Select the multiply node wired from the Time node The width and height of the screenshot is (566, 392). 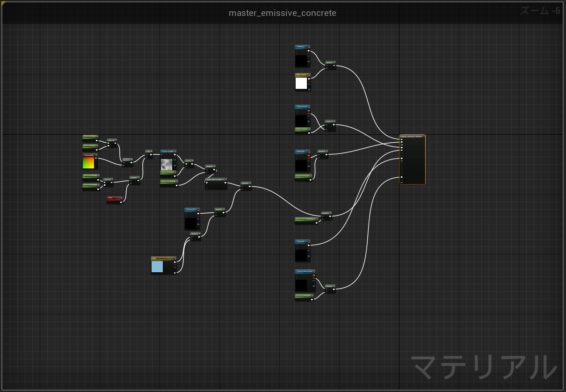[x=135, y=181]
